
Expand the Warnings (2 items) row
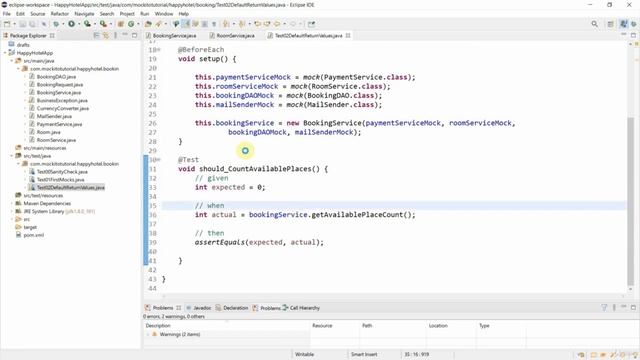point(148,334)
